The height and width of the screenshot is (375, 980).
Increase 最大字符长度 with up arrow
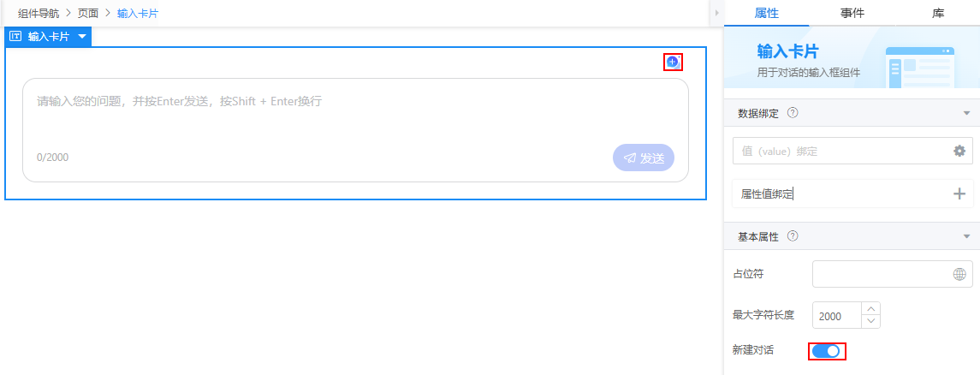tap(870, 309)
